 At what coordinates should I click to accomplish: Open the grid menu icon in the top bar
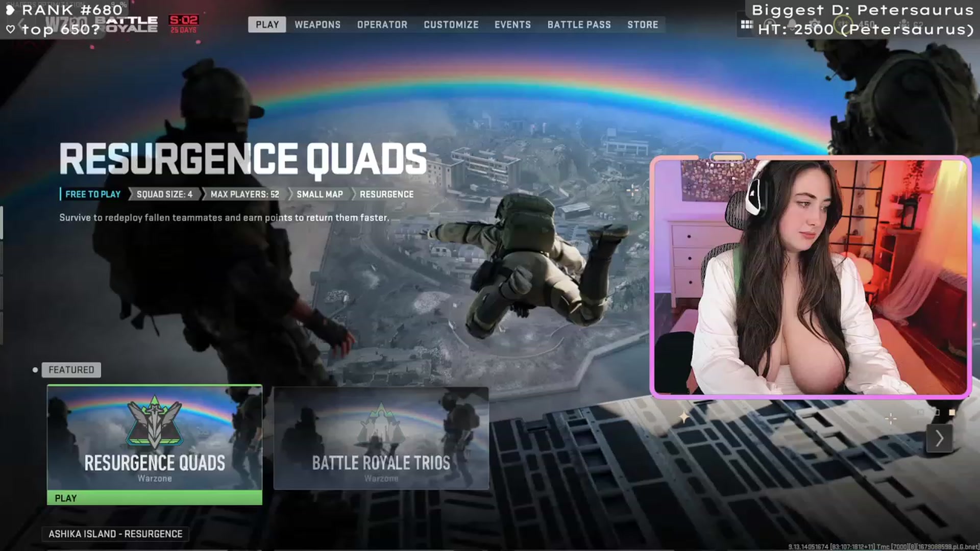click(x=747, y=24)
